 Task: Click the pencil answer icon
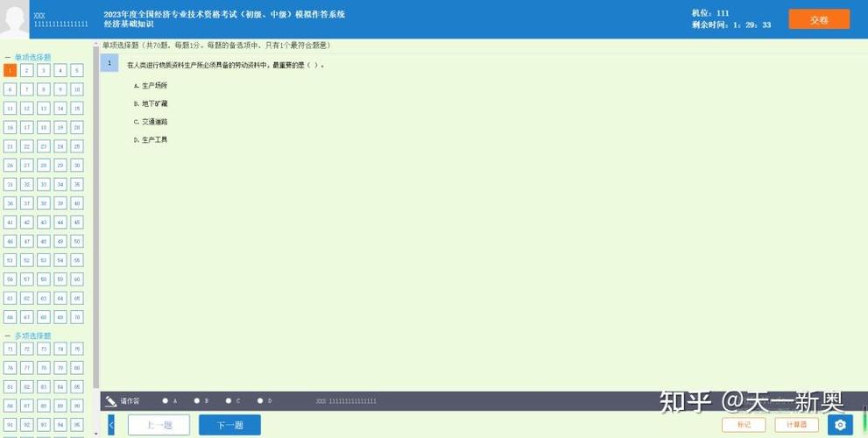[110, 401]
